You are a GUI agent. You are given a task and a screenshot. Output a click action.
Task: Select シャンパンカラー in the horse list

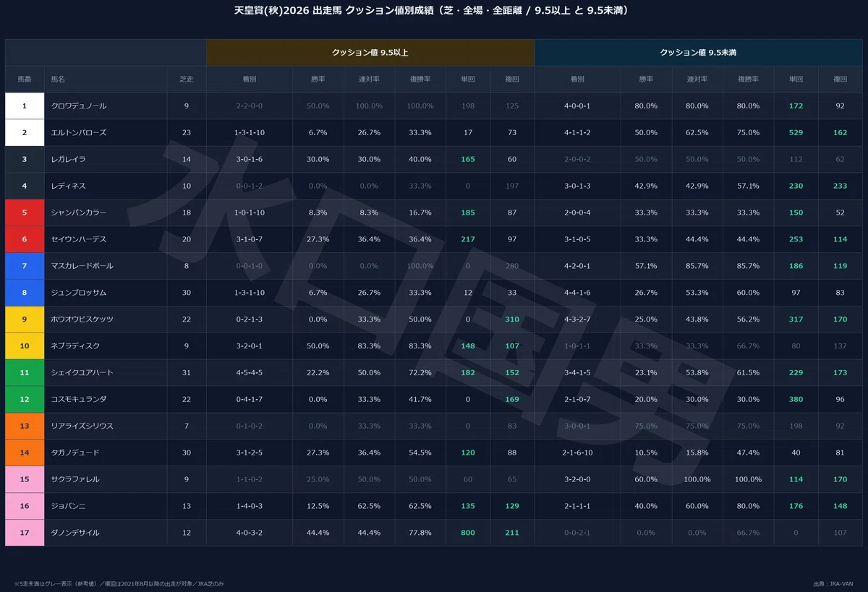tap(79, 213)
